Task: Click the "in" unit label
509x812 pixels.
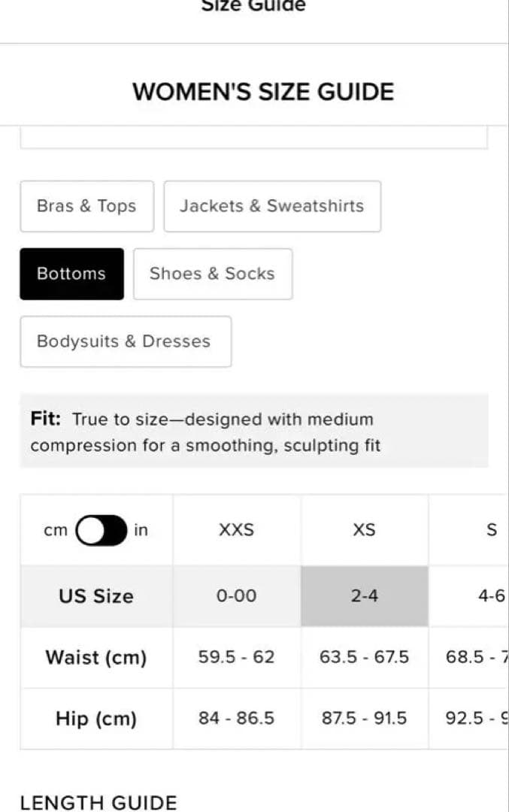Action: [141, 531]
